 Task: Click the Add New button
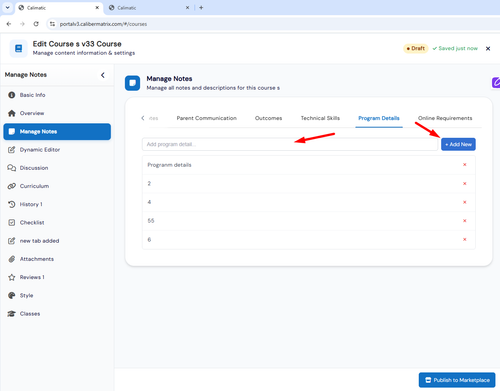pyautogui.click(x=458, y=144)
